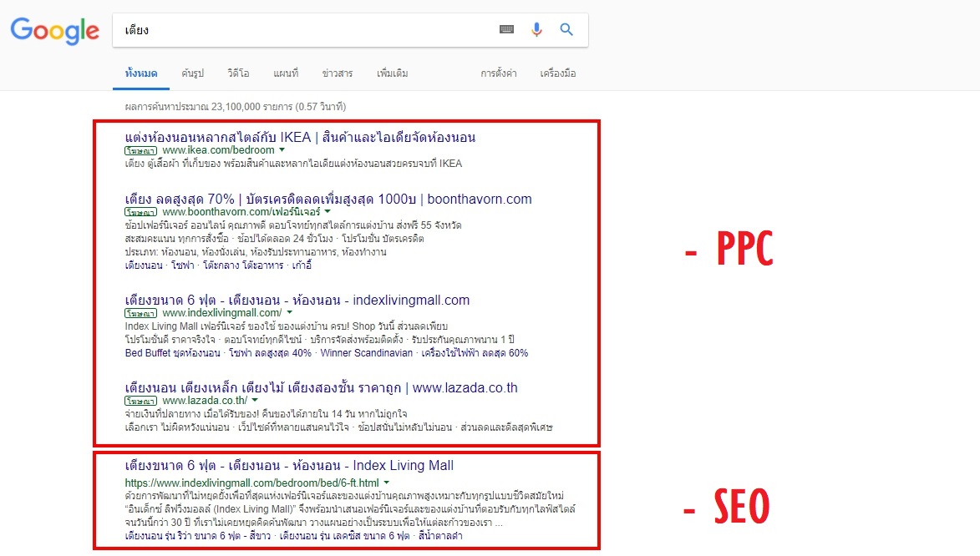980x556 pixels.
Task: Expand the arrow next to www.lazada.co.th/
Action: [255, 400]
